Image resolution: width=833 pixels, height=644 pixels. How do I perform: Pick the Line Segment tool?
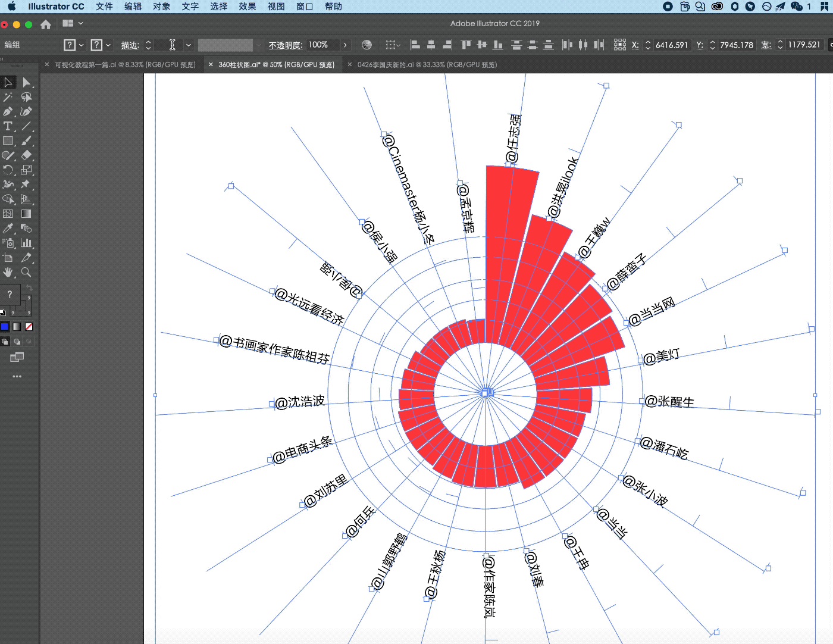(x=26, y=126)
